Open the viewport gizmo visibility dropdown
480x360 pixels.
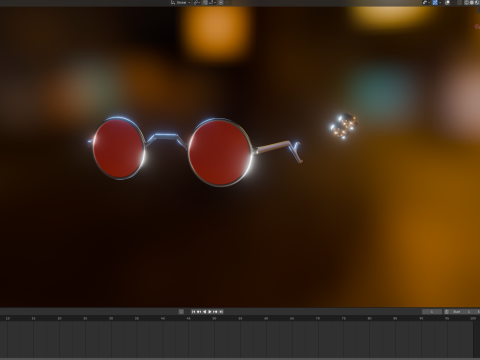(x=426, y=2)
